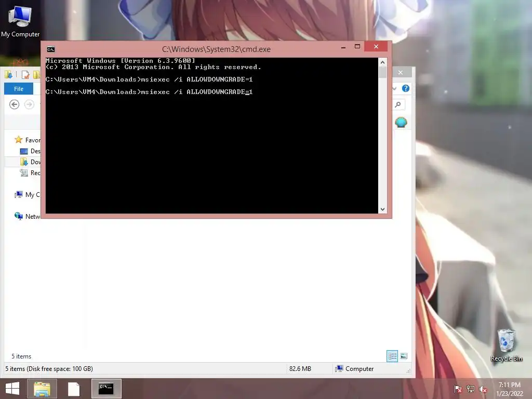This screenshot has height=399, width=532.
Task: Open the cmd.exe window system menu icon
Action: [51, 49]
